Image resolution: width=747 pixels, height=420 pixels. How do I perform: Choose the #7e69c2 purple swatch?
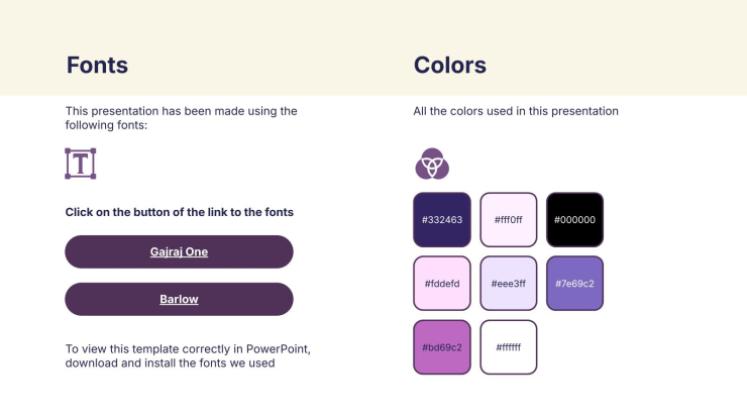coord(575,283)
